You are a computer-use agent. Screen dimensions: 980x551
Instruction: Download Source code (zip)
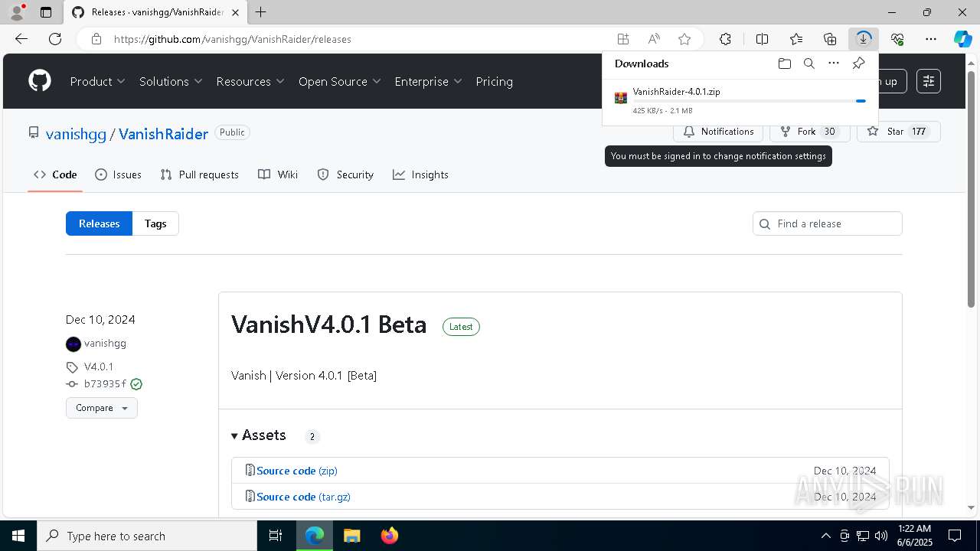[297, 471]
